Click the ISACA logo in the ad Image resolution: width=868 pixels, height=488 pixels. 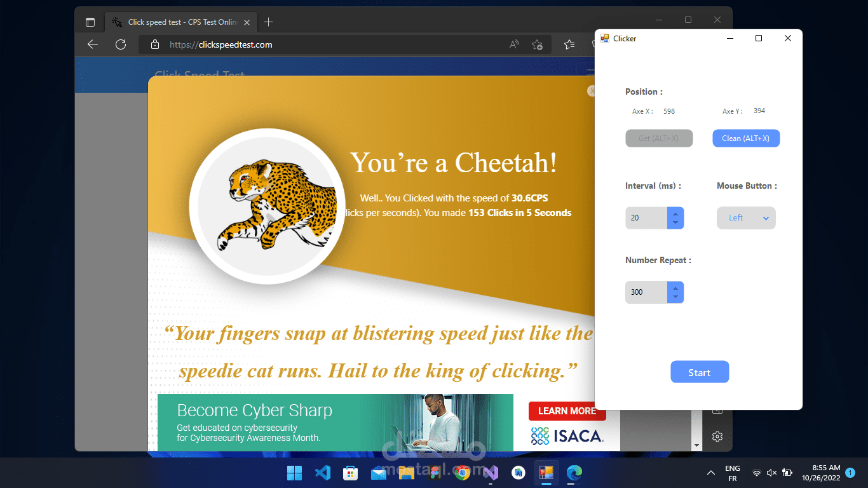pos(567,436)
